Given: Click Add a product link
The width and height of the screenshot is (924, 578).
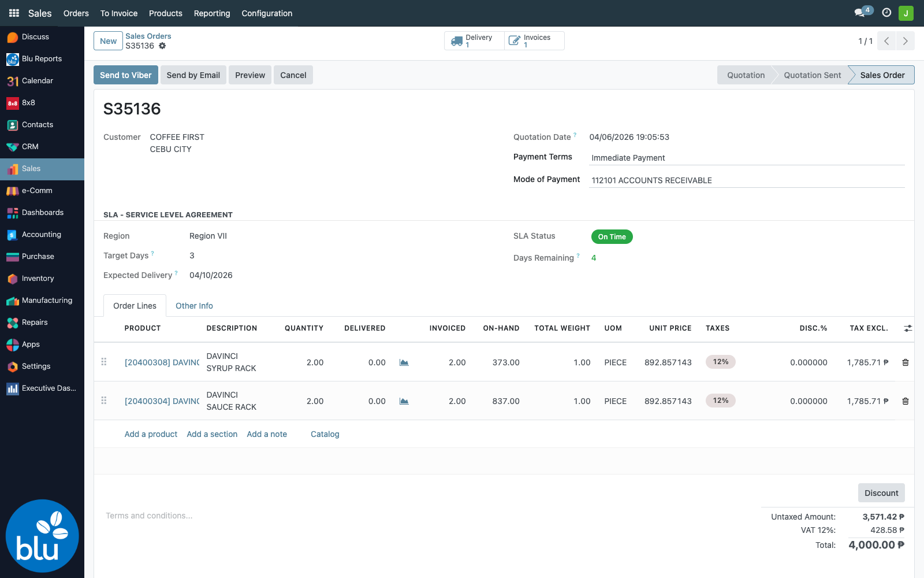Looking at the screenshot, I should (151, 434).
